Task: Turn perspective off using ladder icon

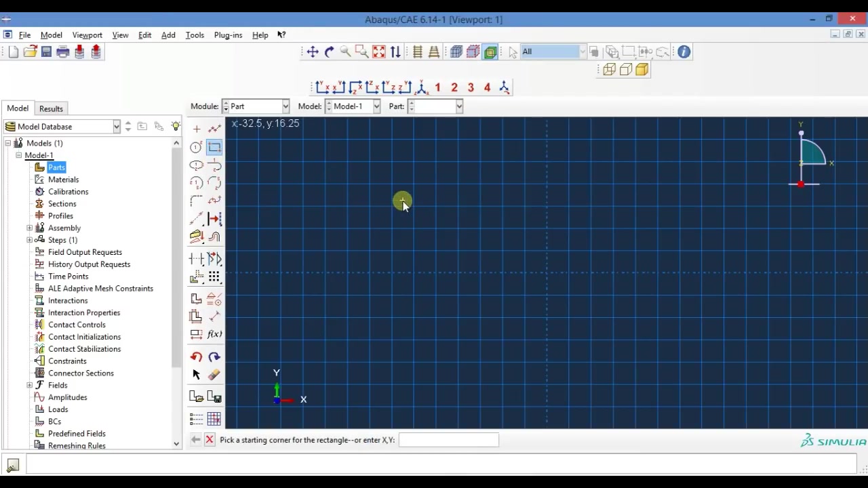Action: pos(418,52)
